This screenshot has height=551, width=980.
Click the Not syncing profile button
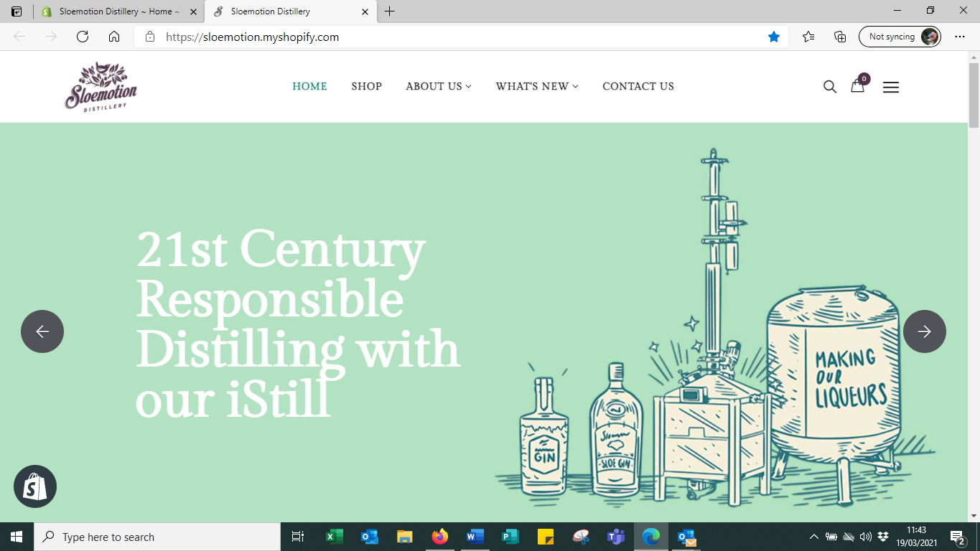pyautogui.click(x=900, y=37)
